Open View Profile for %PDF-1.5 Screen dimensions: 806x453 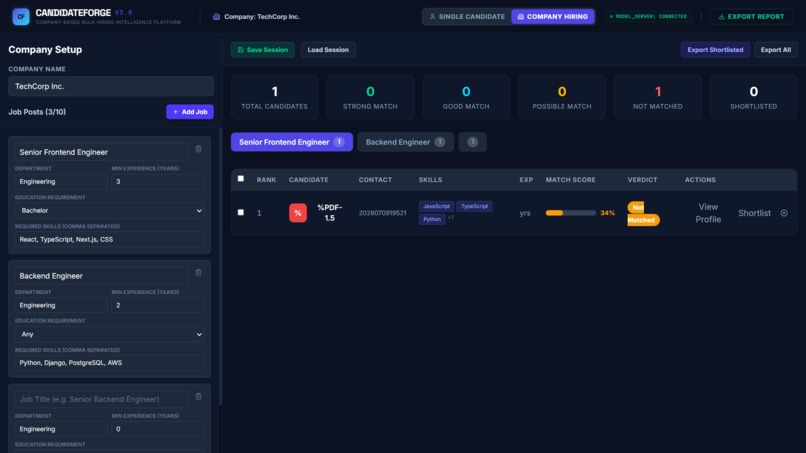point(708,213)
